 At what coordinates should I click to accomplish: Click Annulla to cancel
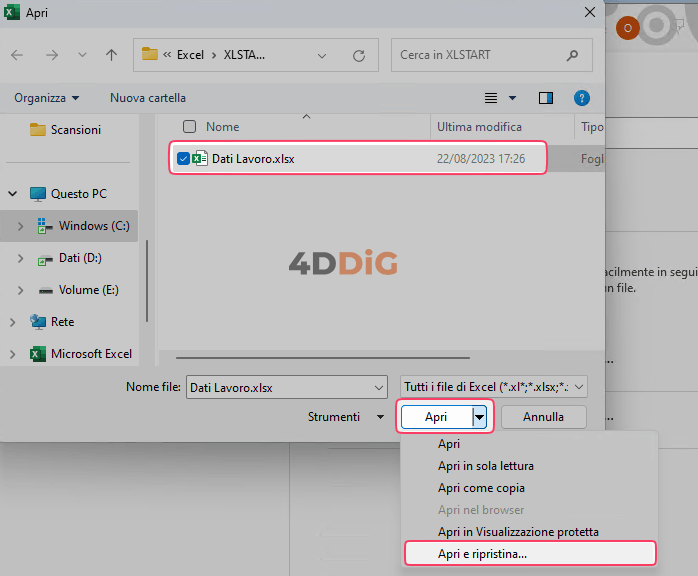(x=544, y=417)
